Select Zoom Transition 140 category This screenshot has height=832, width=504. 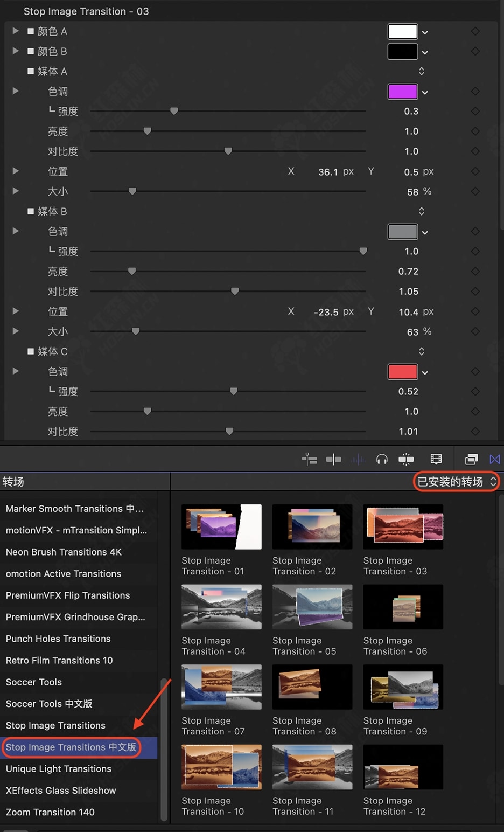[x=50, y=812]
